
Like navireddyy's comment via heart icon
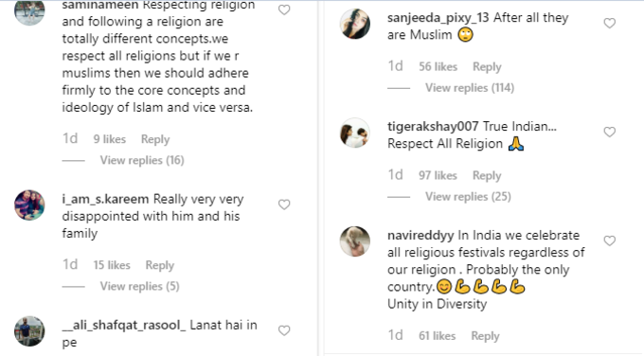coord(610,240)
